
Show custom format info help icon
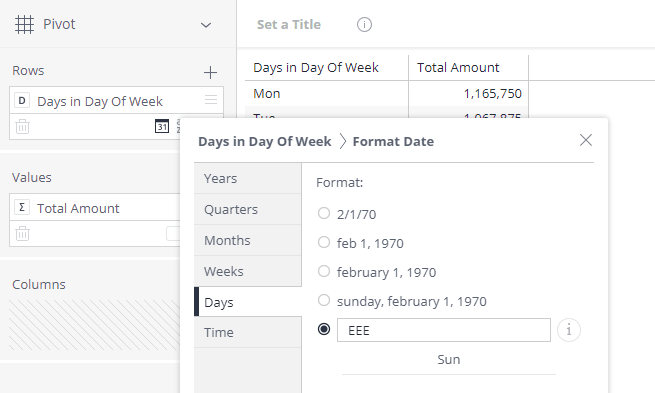point(569,330)
